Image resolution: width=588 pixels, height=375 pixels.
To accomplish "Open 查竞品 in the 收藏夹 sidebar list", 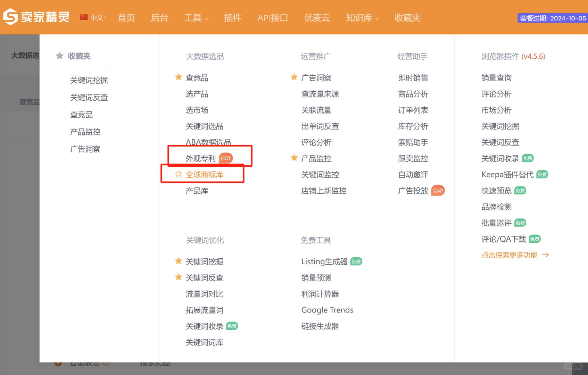I will tap(81, 115).
